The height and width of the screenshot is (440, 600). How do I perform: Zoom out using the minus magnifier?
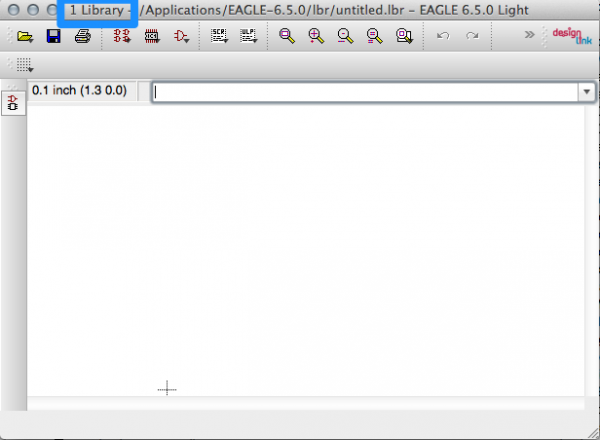tap(346, 36)
